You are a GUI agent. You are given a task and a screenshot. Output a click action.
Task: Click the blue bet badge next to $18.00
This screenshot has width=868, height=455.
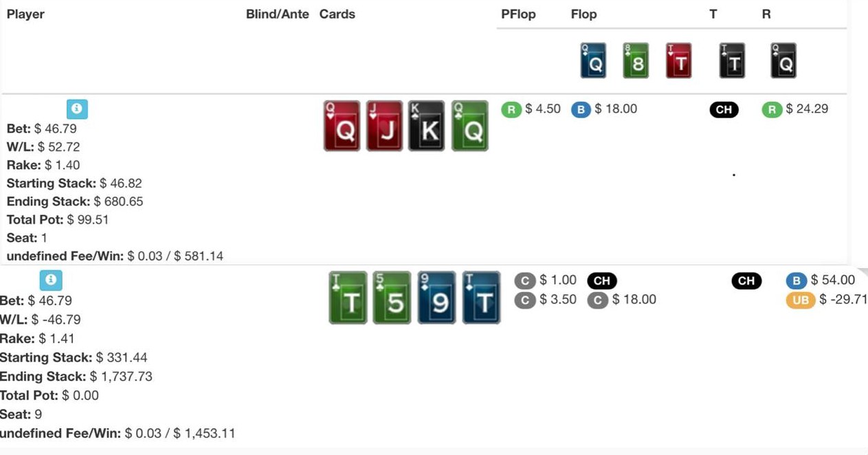click(x=581, y=109)
